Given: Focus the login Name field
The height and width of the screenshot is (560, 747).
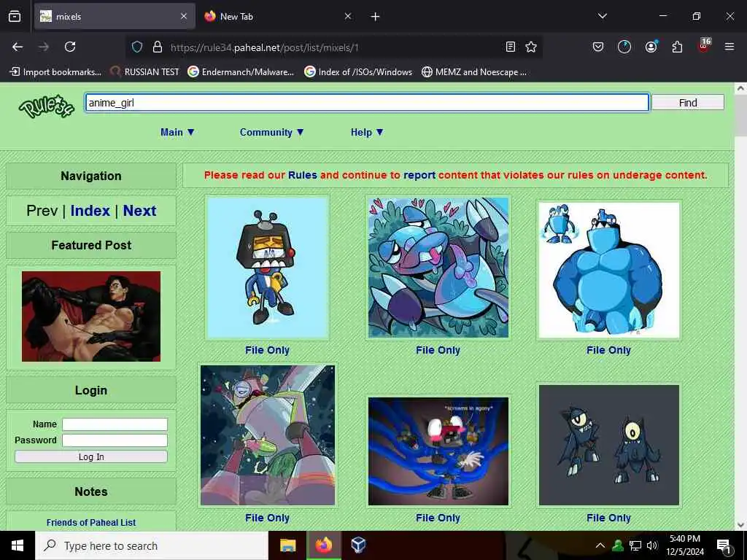Looking at the screenshot, I should (x=115, y=424).
